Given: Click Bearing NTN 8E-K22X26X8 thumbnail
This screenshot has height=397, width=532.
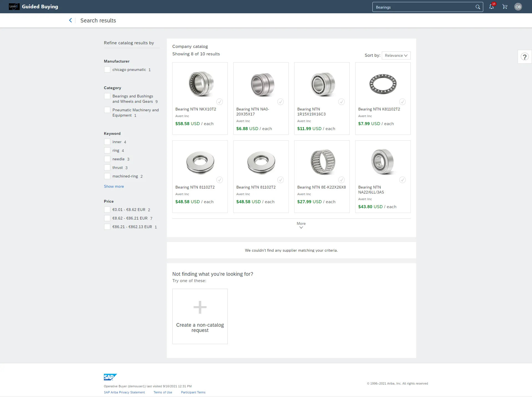Looking at the screenshot, I should pyautogui.click(x=322, y=162).
